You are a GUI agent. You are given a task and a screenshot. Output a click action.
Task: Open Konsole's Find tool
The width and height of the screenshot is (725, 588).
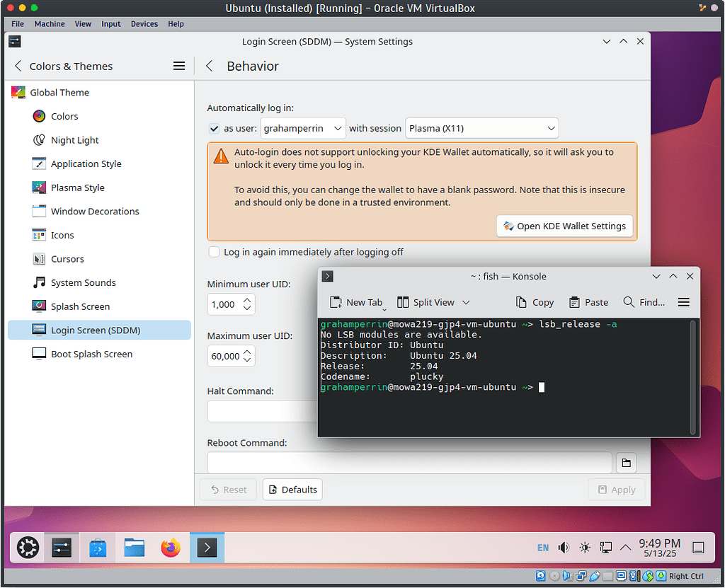(644, 302)
